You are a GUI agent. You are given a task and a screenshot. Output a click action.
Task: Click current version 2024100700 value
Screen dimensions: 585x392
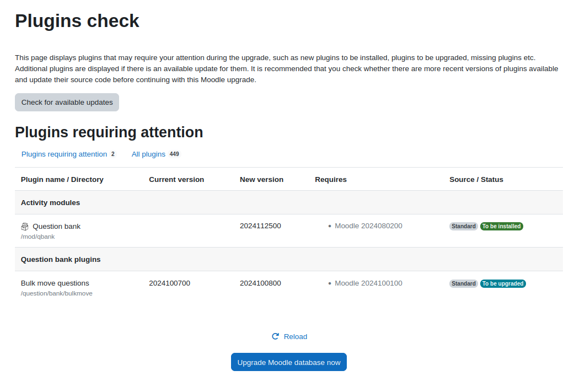170,283
